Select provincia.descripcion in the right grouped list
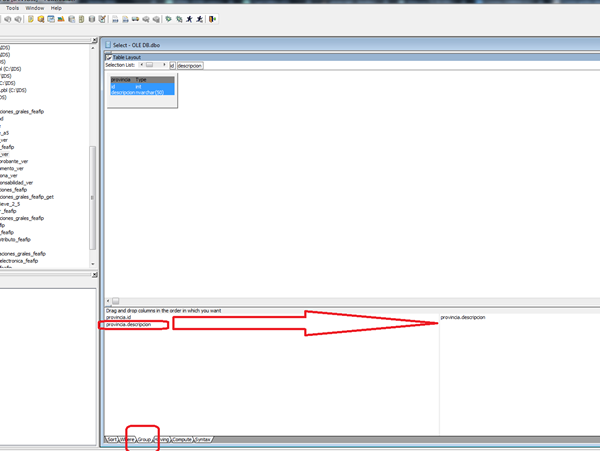600x451 pixels. (x=463, y=317)
